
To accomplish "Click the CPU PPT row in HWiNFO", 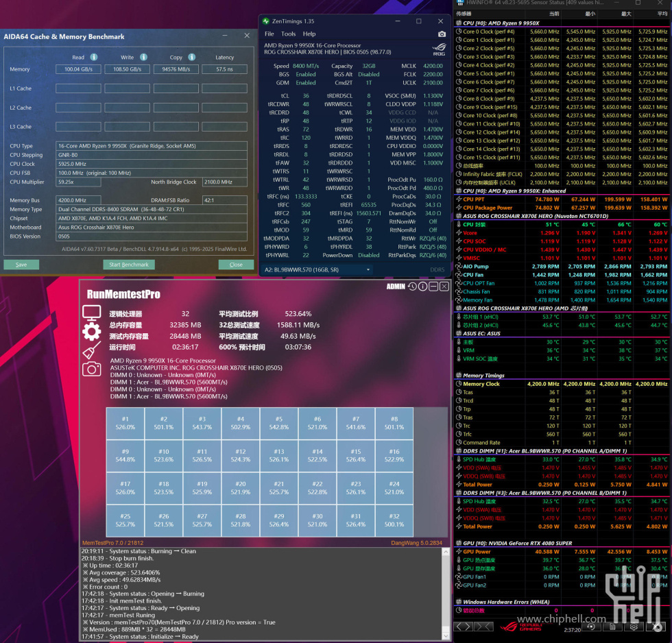I will pos(562,199).
